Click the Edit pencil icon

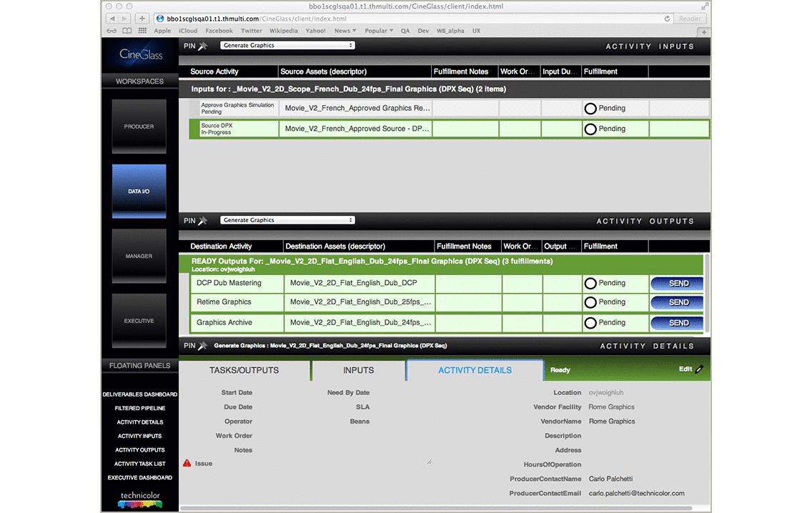tap(699, 369)
